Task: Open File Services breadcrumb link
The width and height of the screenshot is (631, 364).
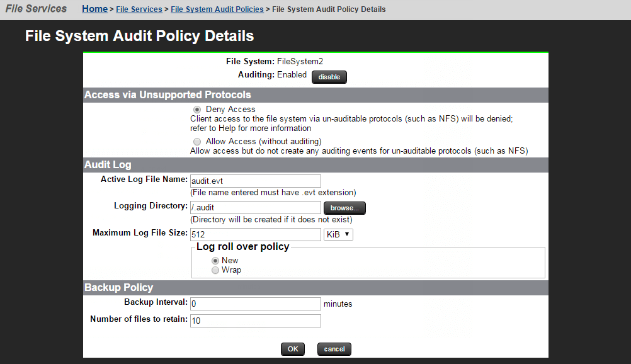Action: pyautogui.click(x=139, y=9)
